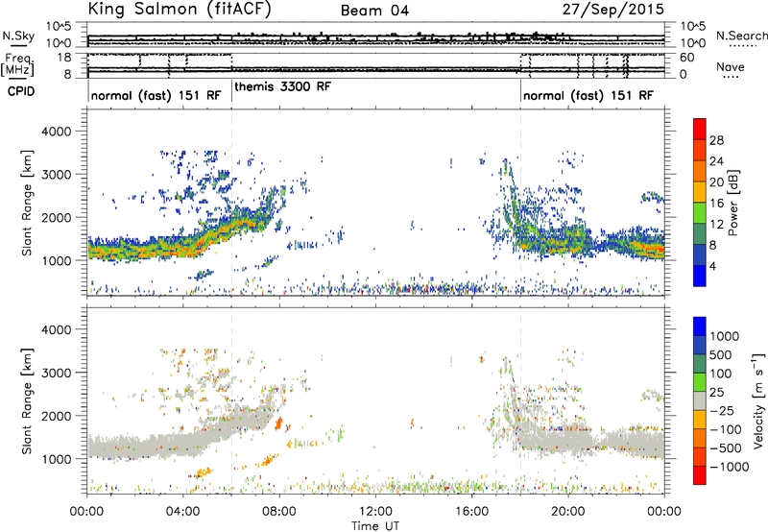Click the 'Time UT' axis label
The image size is (768, 532).
375,526
